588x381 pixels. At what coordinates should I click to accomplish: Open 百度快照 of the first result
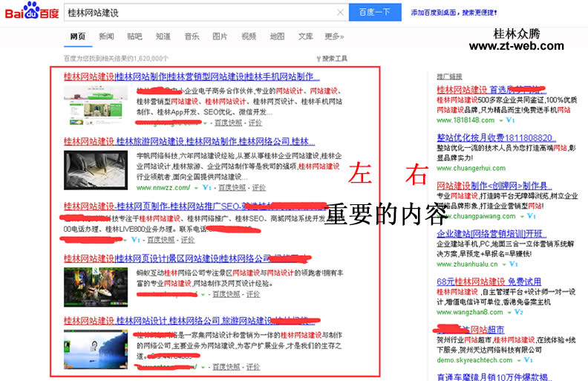(228, 123)
